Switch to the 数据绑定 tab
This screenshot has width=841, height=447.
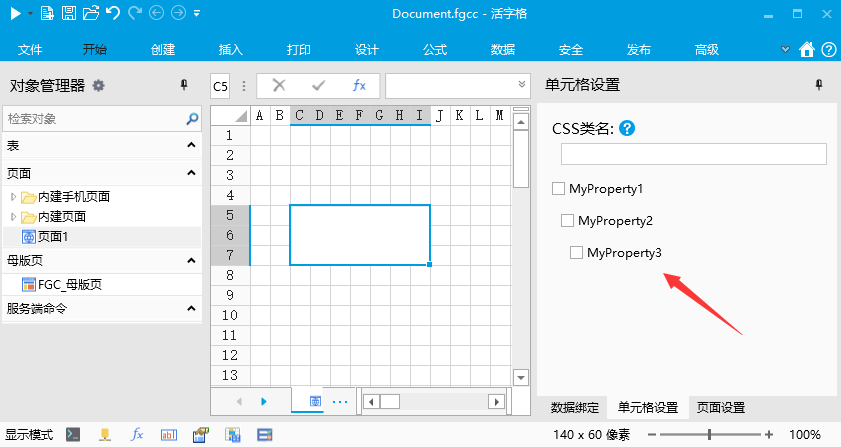[x=574, y=408]
